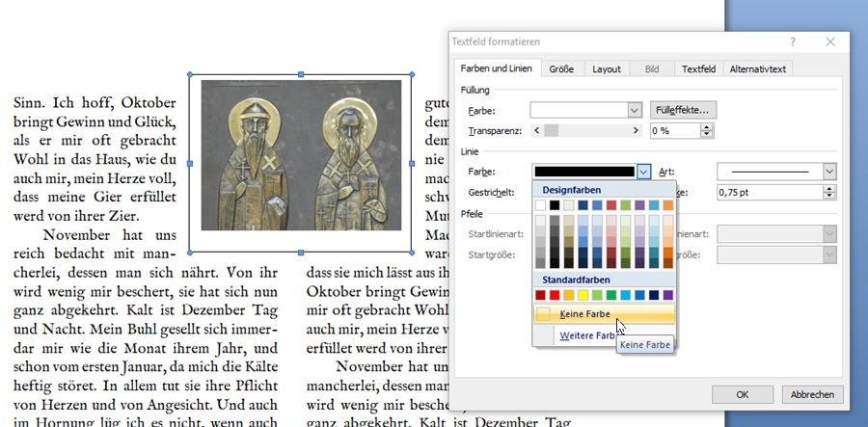The width and height of the screenshot is (868, 427).
Task: Open the line Art style dropdown
Action: [828, 171]
